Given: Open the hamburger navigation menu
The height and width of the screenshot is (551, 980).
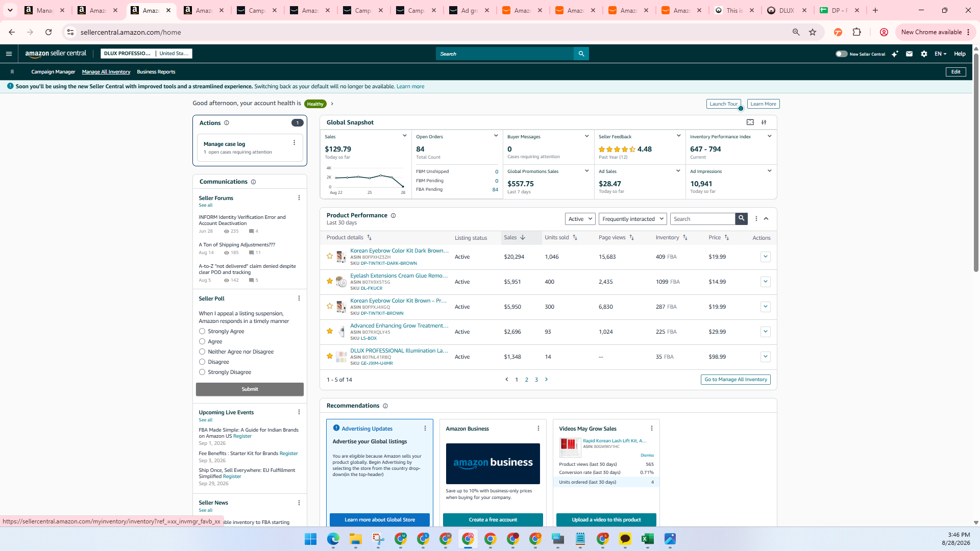Looking at the screenshot, I should click(9, 54).
